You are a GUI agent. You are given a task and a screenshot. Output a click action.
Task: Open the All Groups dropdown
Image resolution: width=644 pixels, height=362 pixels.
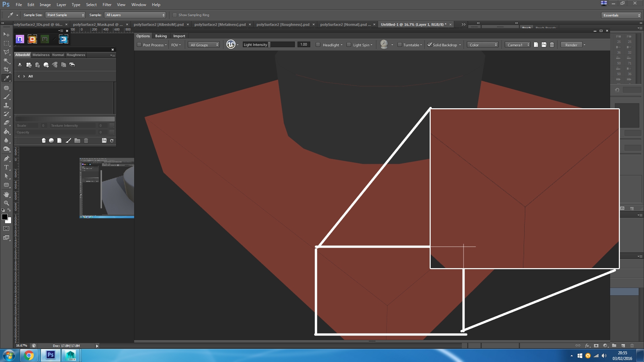click(x=204, y=45)
